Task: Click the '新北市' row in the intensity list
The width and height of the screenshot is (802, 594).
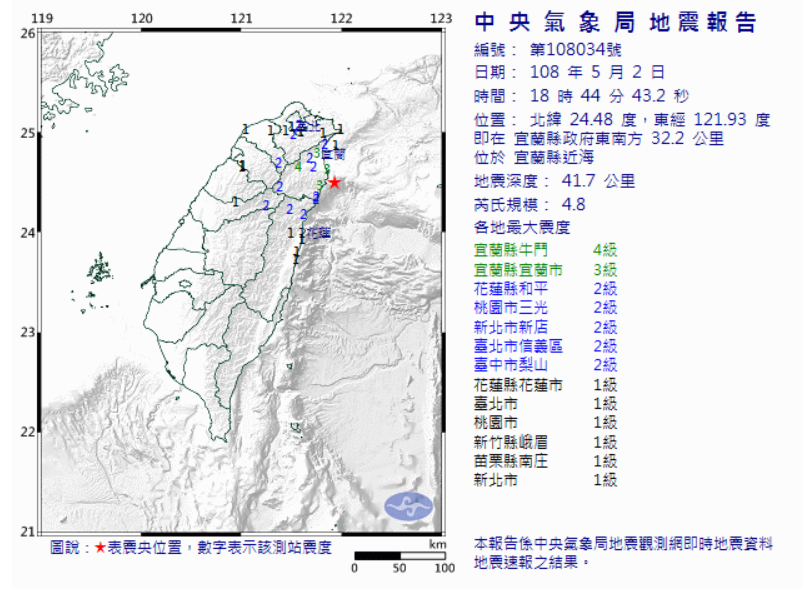Action: coord(546,480)
